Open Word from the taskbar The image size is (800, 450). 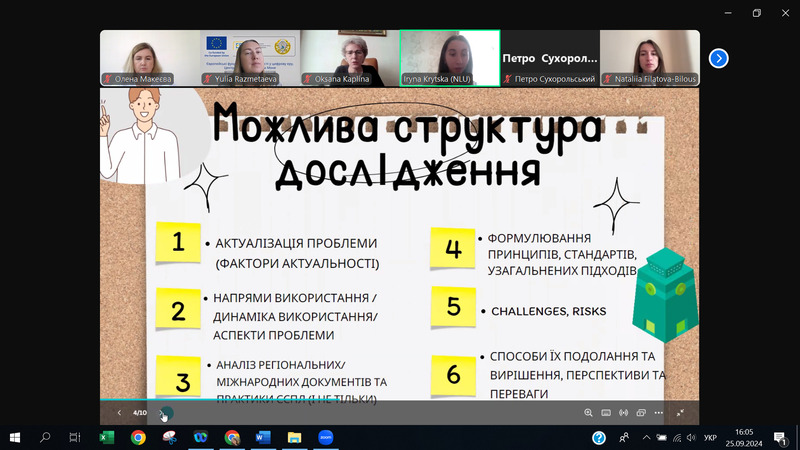pyautogui.click(x=263, y=437)
